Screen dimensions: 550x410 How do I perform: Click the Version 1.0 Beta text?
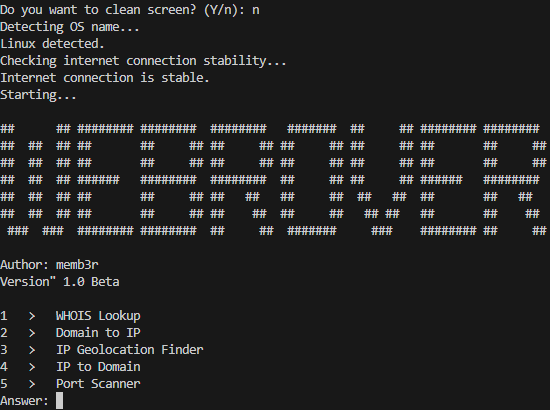(60, 282)
